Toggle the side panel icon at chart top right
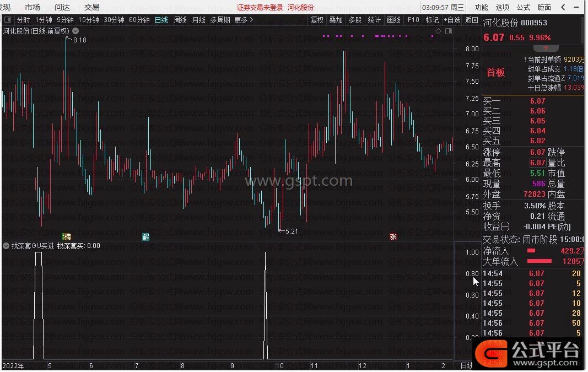This screenshot has height=372, width=588. pyautogui.click(x=449, y=31)
